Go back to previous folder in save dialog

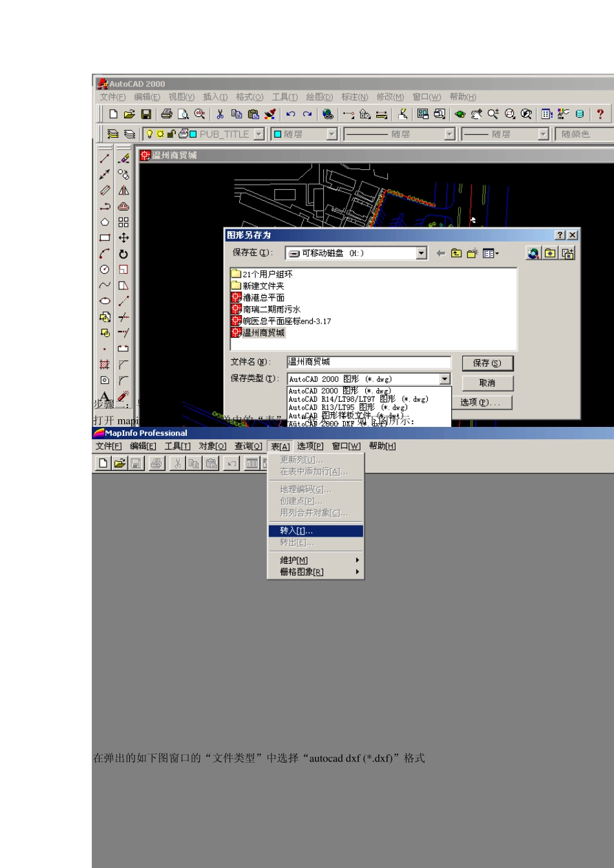pos(441,253)
